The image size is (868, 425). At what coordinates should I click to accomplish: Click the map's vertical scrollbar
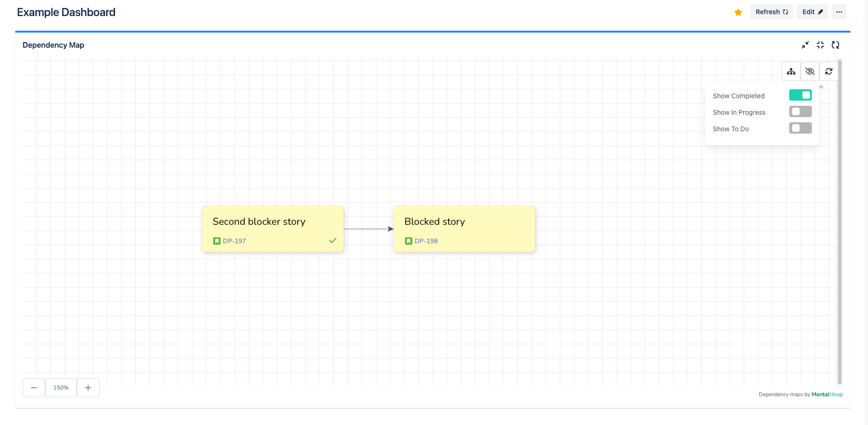pyautogui.click(x=840, y=222)
